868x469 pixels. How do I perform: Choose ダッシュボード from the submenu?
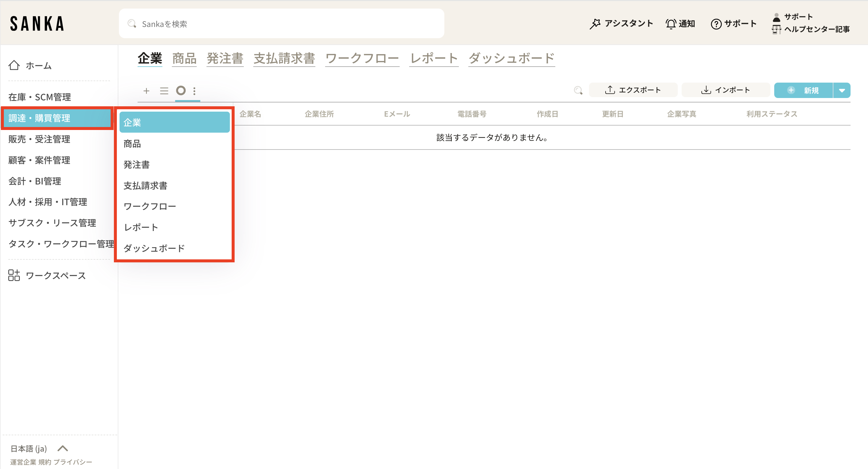coord(154,248)
